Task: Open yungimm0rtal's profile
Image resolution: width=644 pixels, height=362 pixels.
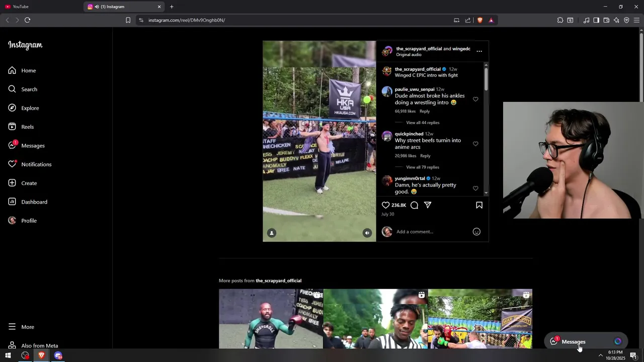Action: click(x=410, y=178)
